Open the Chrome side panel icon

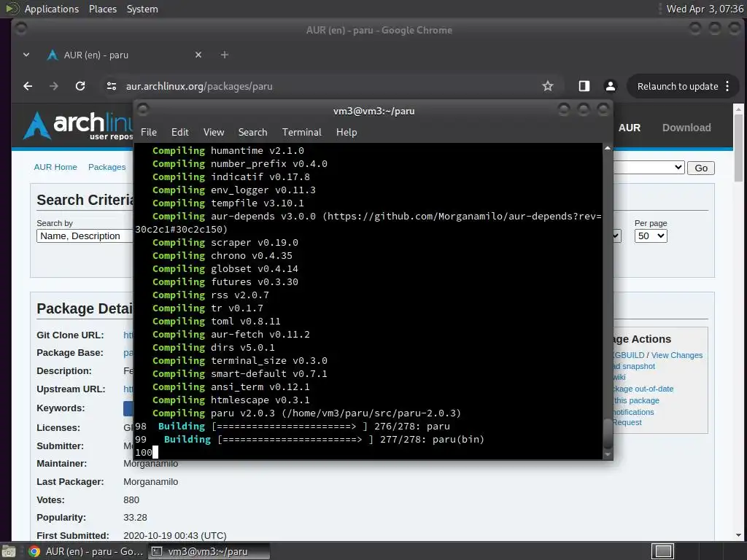click(x=584, y=86)
